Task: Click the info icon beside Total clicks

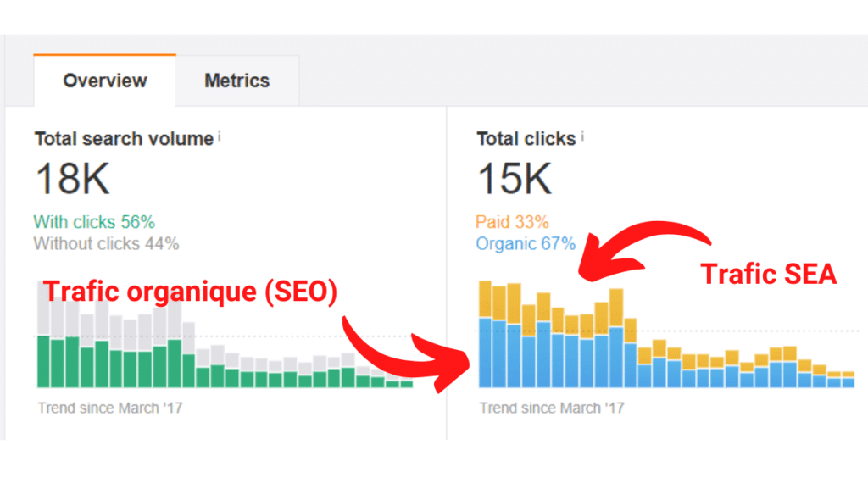Action: click(582, 136)
